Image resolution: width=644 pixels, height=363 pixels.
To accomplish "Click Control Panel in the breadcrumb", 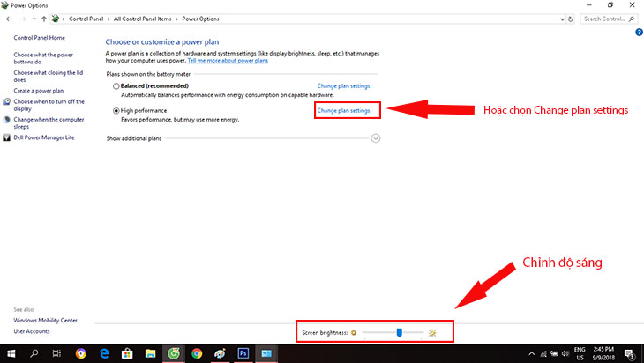I will click(90, 18).
